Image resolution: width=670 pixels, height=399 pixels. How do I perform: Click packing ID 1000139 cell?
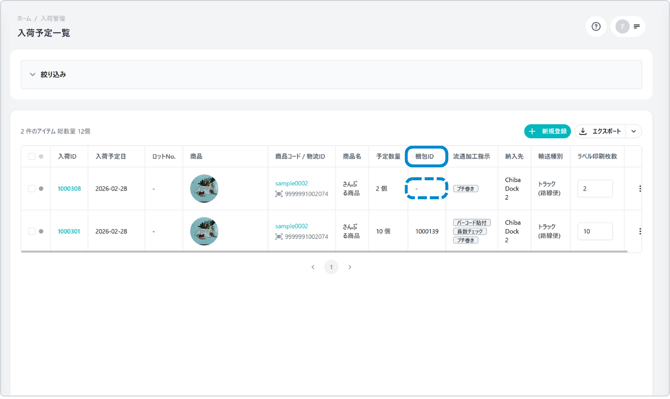427,231
